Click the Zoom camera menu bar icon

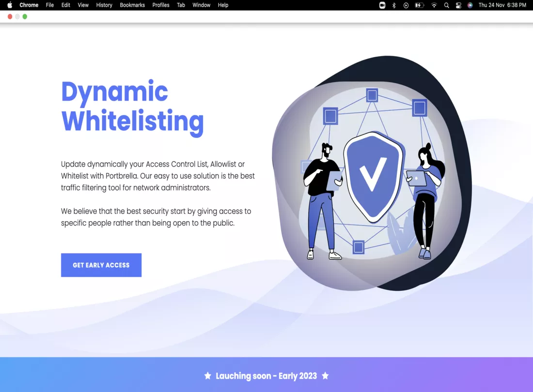[x=382, y=5]
